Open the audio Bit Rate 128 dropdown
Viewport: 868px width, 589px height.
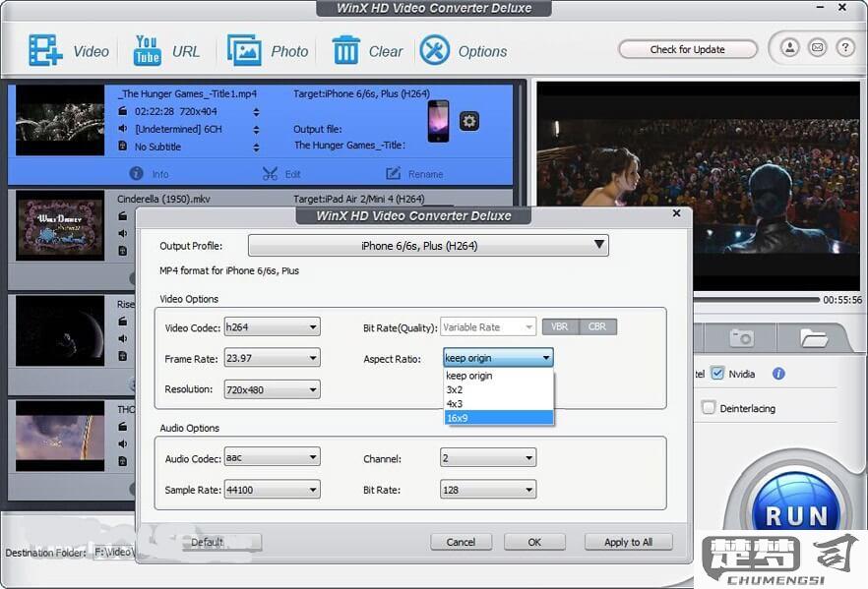[x=488, y=490]
